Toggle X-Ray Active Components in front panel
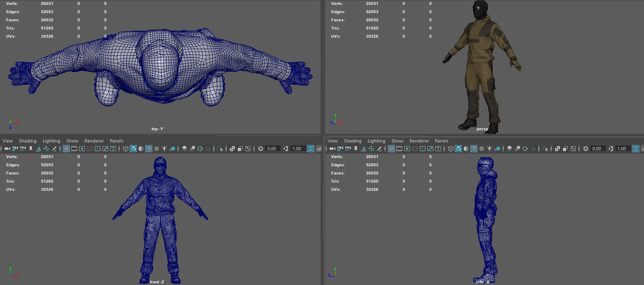Viewport: 644px width, 285px height. 240,149
